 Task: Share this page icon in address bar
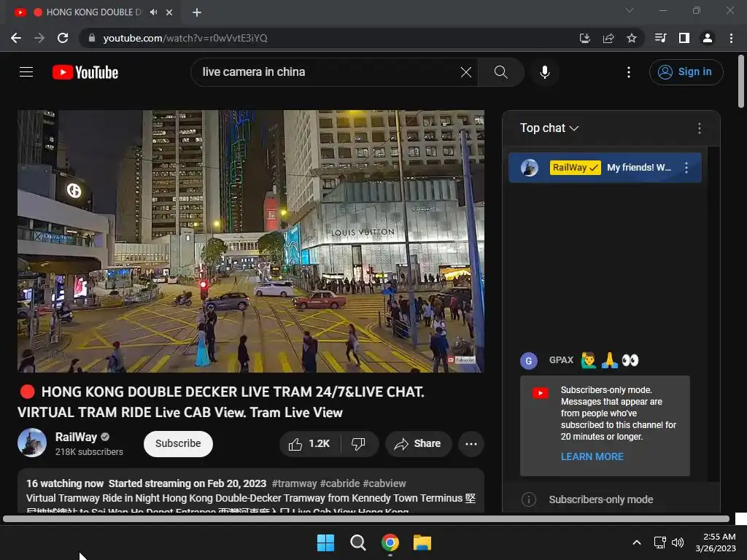(x=608, y=38)
